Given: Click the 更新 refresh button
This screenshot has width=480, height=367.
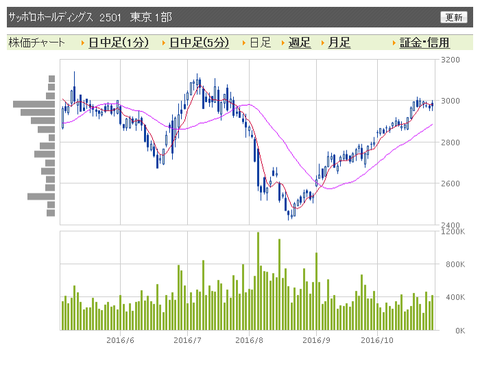Looking at the screenshot, I should [x=454, y=17].
